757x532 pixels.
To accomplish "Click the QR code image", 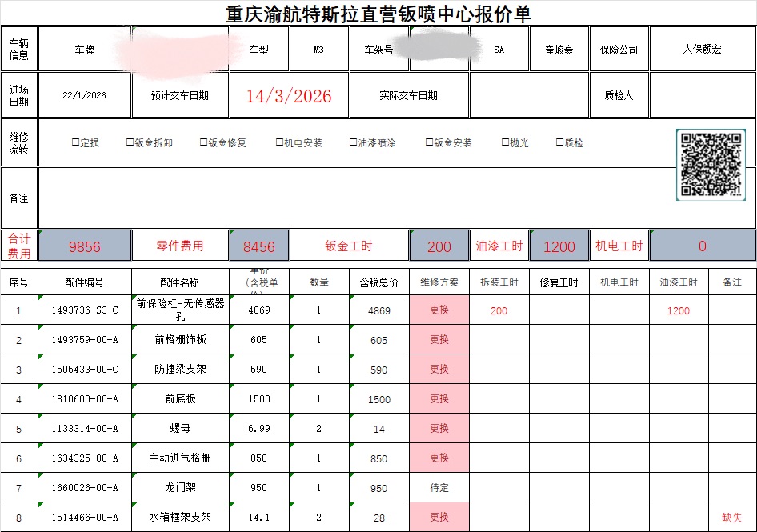I will pyautogui.click(x=711, y=164).
